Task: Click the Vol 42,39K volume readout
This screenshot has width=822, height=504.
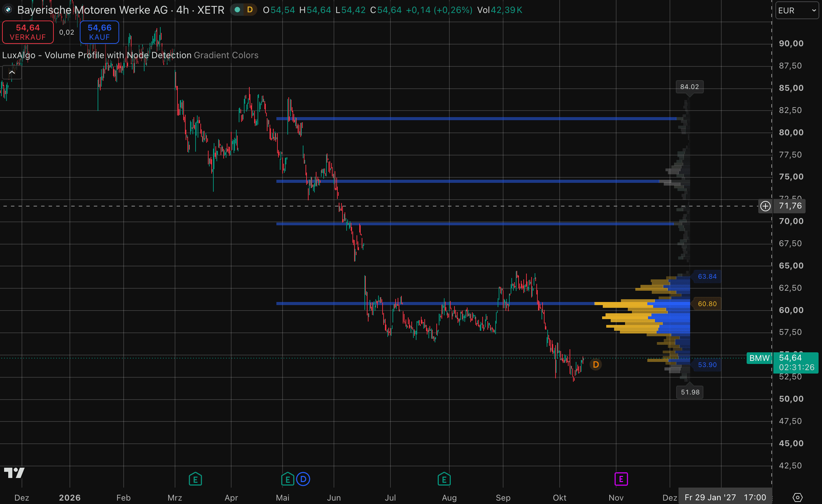Action: pyautogui.click(x=500, y=10)
